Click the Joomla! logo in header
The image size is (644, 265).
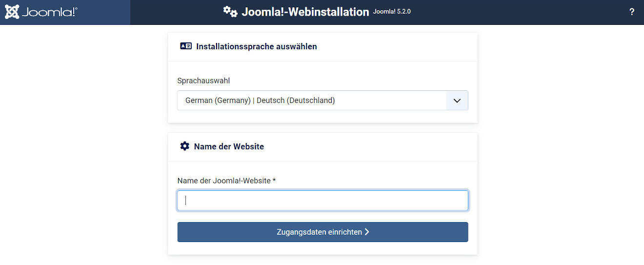[x=41, y=12]
